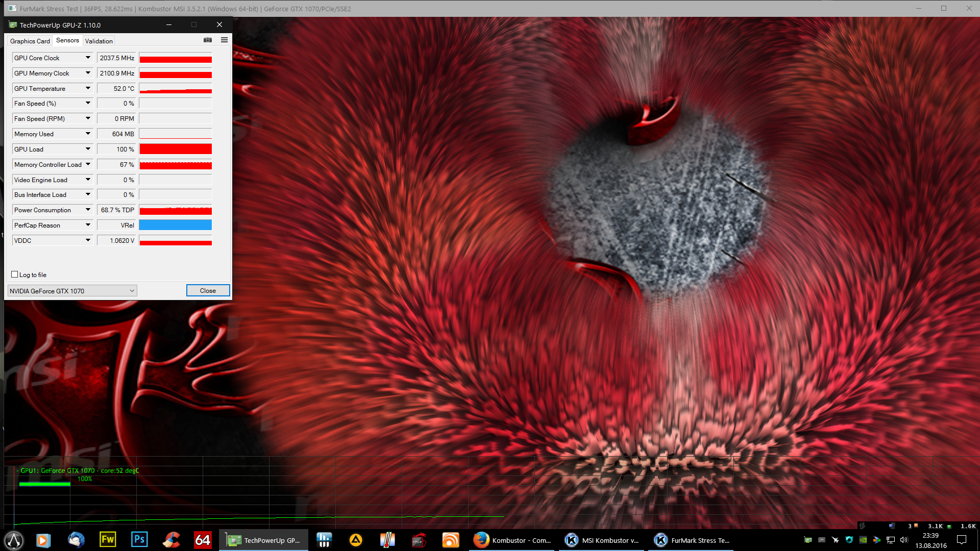Open AIMP player from the taskbar

(x=356, y=540)
